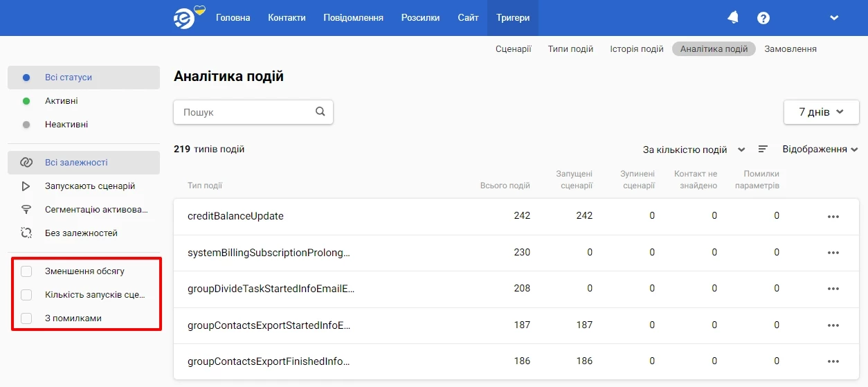The width and height of the screenshot is (868, 387).
Task: Open the systemBillingSubscriptionProlong row options menu
Action: tap(833, 253)
